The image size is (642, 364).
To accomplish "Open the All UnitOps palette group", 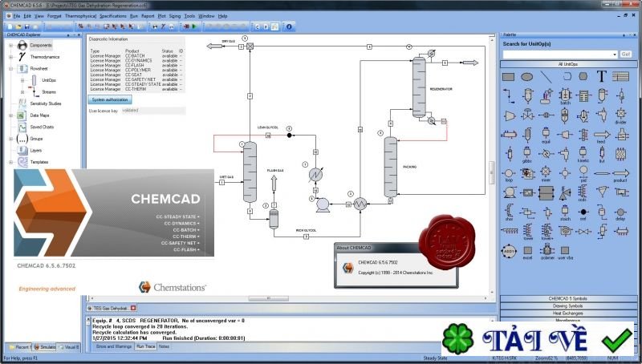I will 568,64.
